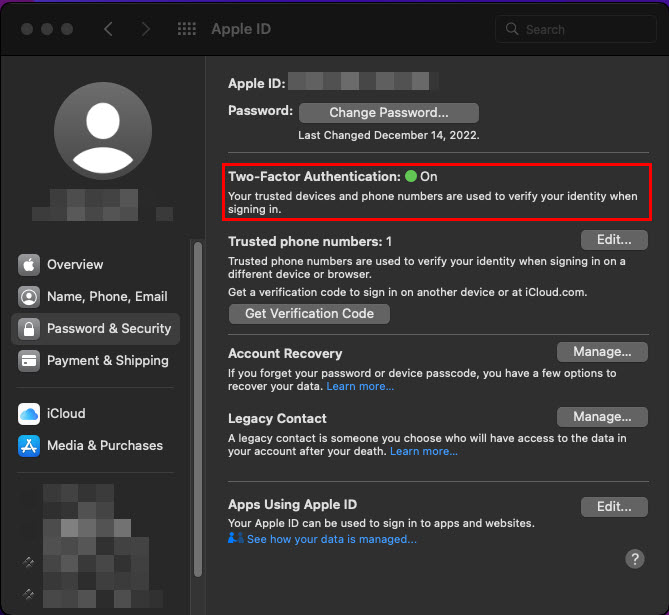
Task: Click the Name, Phone, Email person icon
Action: coord(29,297)
